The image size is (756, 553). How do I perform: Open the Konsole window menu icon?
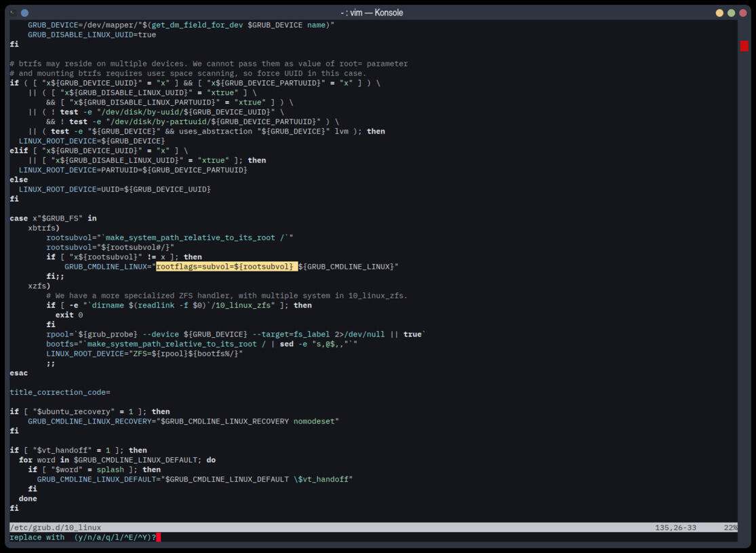coord(13,13)
